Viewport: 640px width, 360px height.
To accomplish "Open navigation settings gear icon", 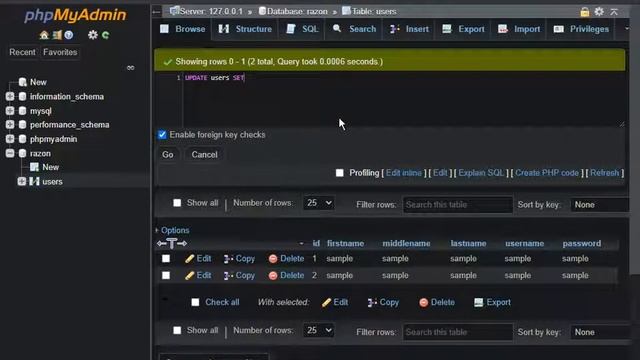I will pos(93,35).
